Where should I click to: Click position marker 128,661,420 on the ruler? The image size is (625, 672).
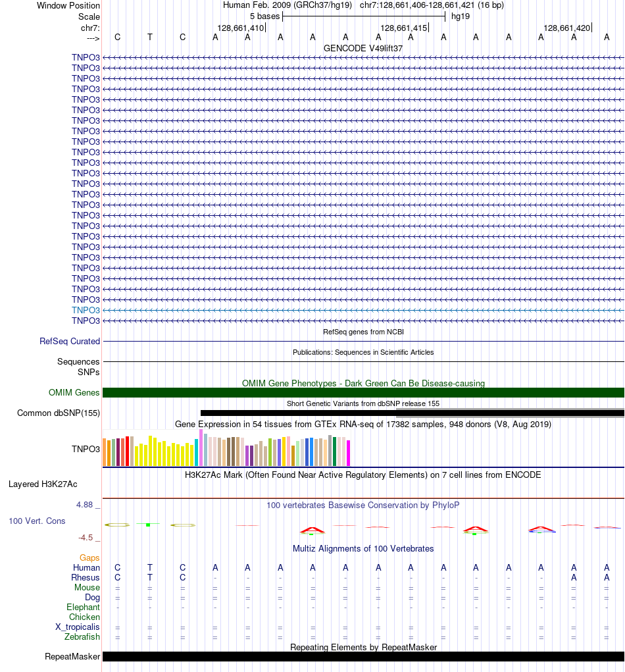click(567, 28)
